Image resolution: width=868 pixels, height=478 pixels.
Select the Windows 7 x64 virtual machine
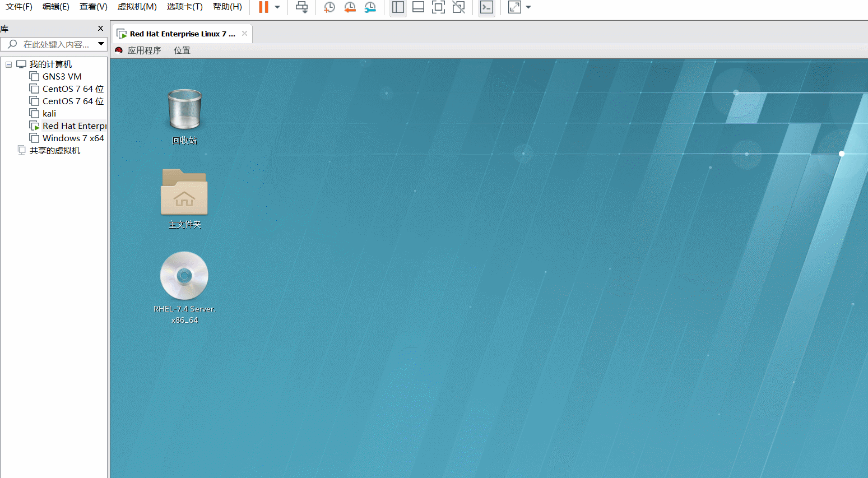(x=73, y=138)
